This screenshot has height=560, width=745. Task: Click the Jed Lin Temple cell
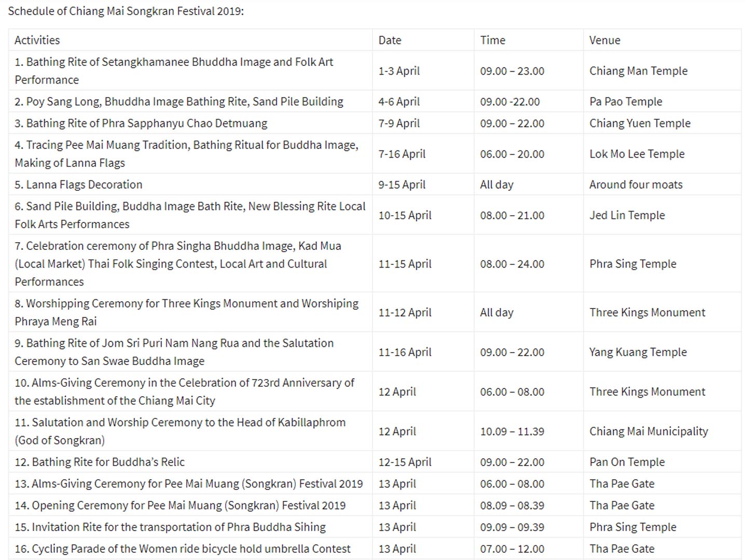coord(627,215)
